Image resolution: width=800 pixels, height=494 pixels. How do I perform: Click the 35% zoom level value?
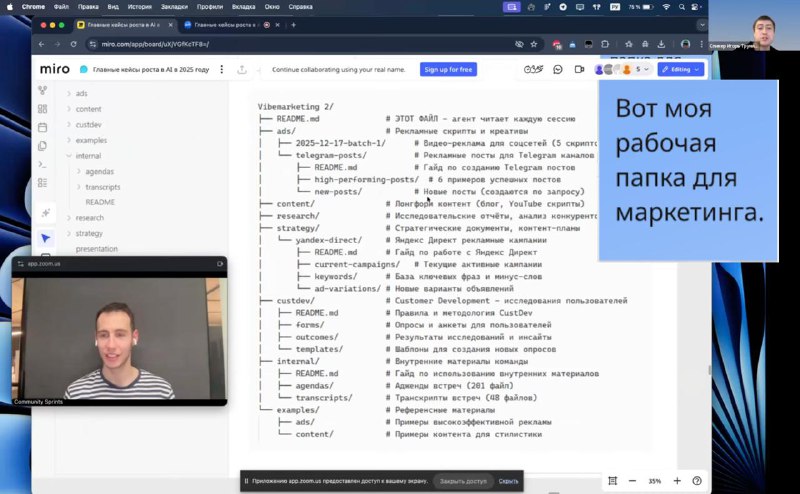point(655,481)
